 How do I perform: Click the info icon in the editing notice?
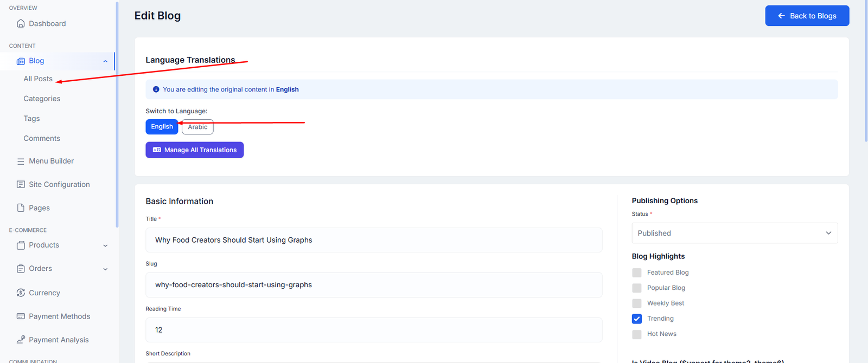[156, 89]
